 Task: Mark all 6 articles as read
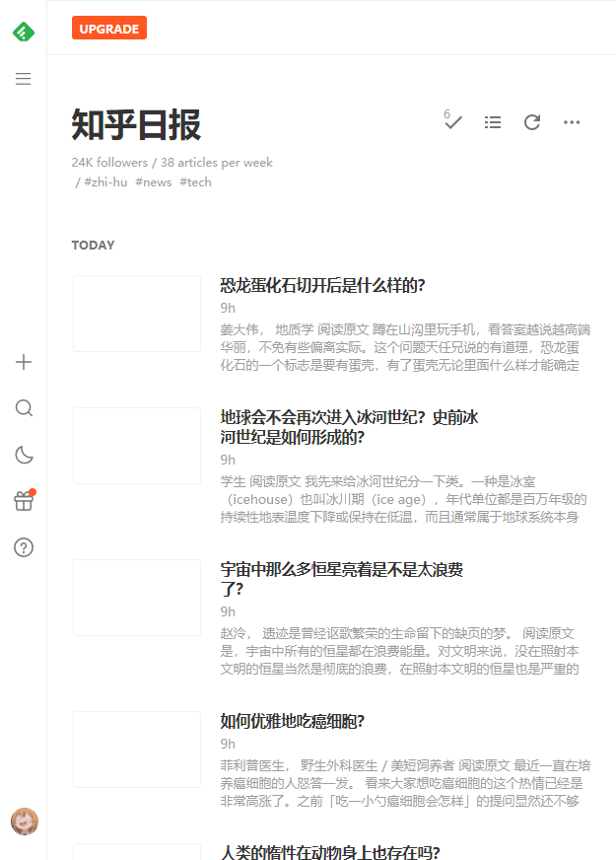pos(453,122)
